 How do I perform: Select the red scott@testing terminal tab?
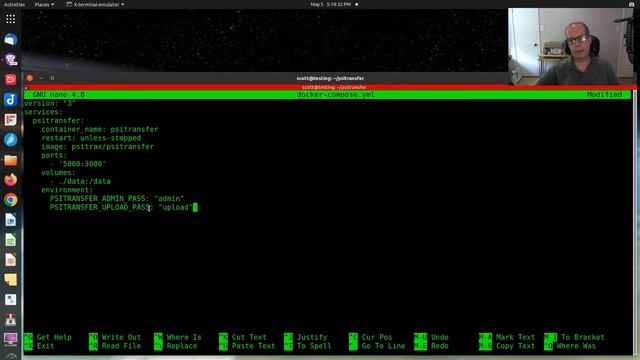point(334,87)
